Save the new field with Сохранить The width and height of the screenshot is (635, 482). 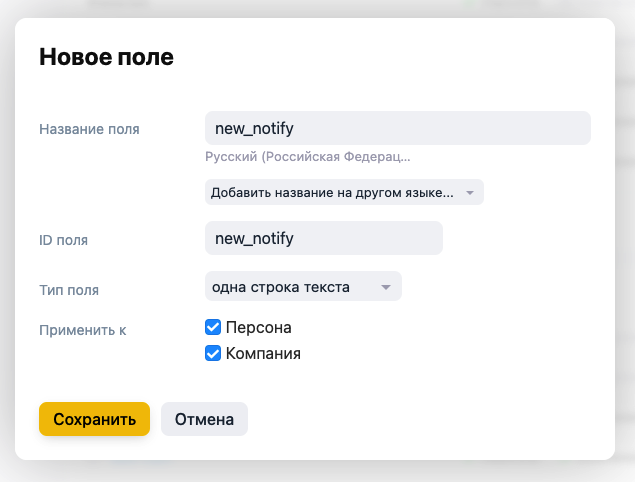(x=94, y=419)
